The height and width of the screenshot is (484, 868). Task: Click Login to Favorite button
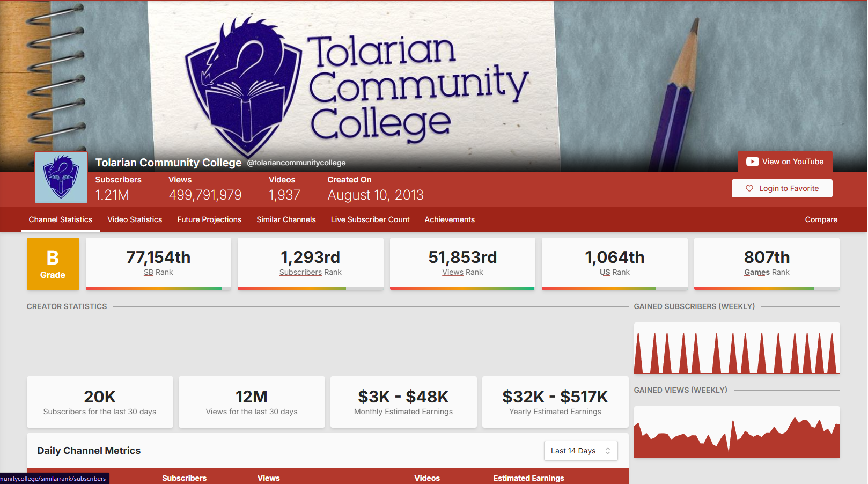pyautogui.click(x=782, y=188)
